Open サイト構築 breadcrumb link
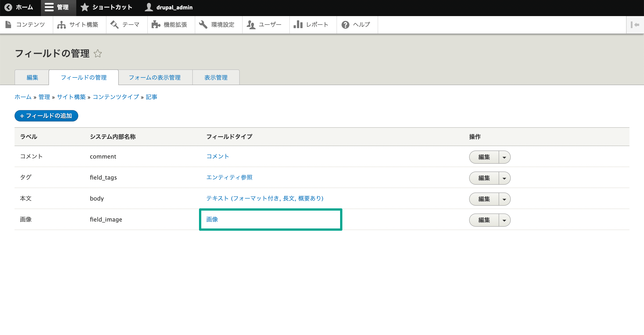This screenshot has width=644, height=335. (71, 97)
